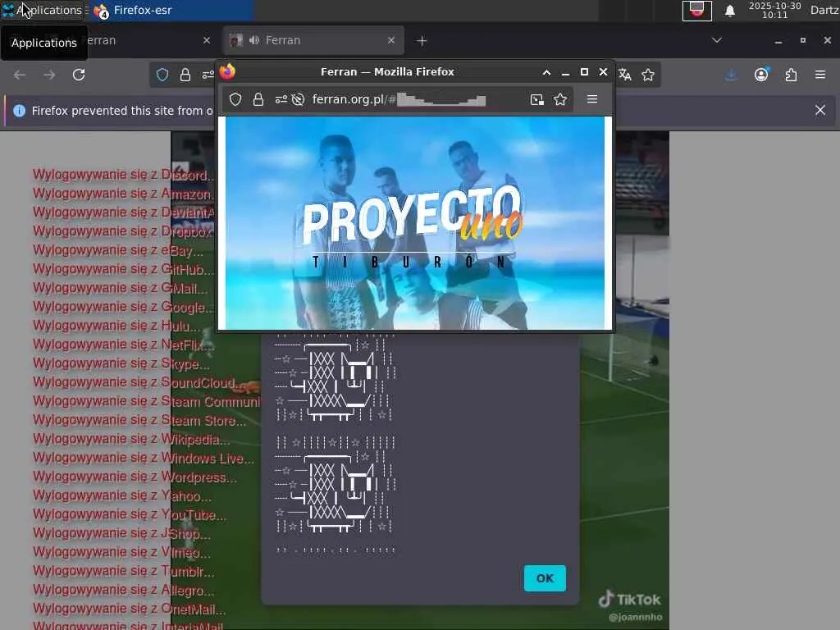Click Firefox logo in popup window title bar
Image resolution: width=840 pixels, height=630 pixels.
tap(228, 71)
